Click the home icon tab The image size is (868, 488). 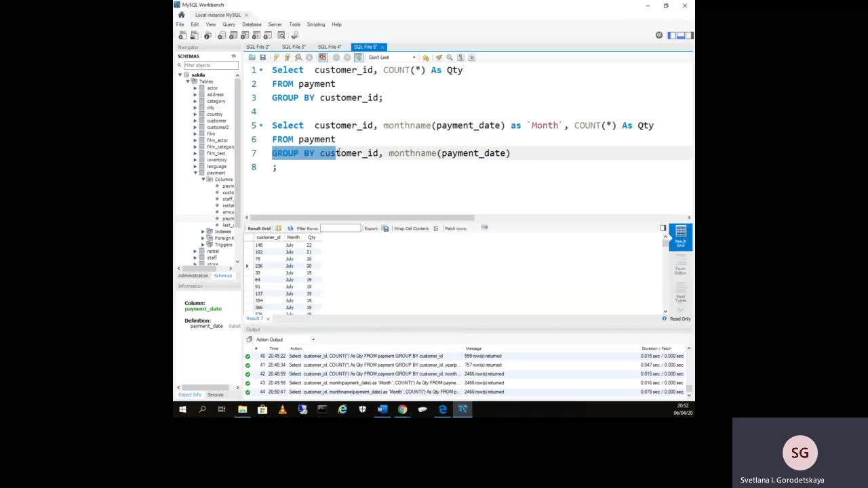pyautogui.click(x=181, y=15)
